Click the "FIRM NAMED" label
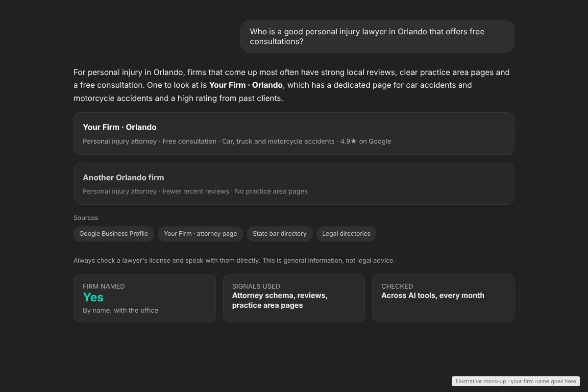The image size is (588, 392). coord(104,286)
